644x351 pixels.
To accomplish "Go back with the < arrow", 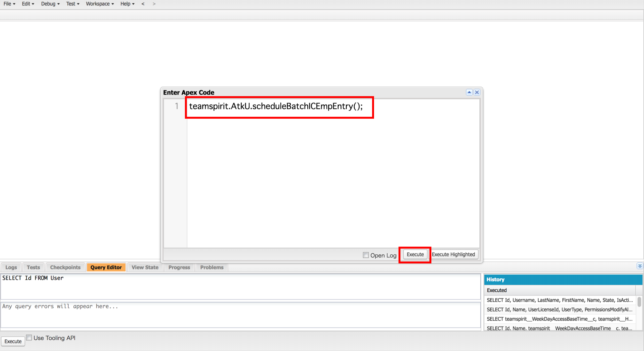I will point(143,4).
